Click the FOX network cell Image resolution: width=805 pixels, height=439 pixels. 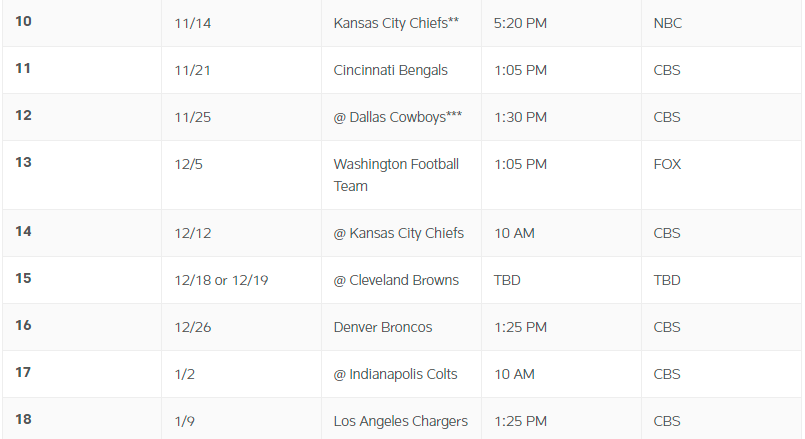coord(667,164)
